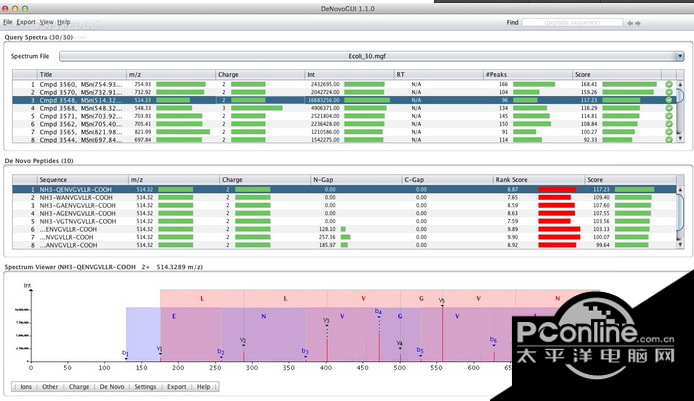Select peptide ...ENVGVLLR-COOH
Image resolution: width=694 pixels, height=401 pixels.
click(x=344, y=229)
